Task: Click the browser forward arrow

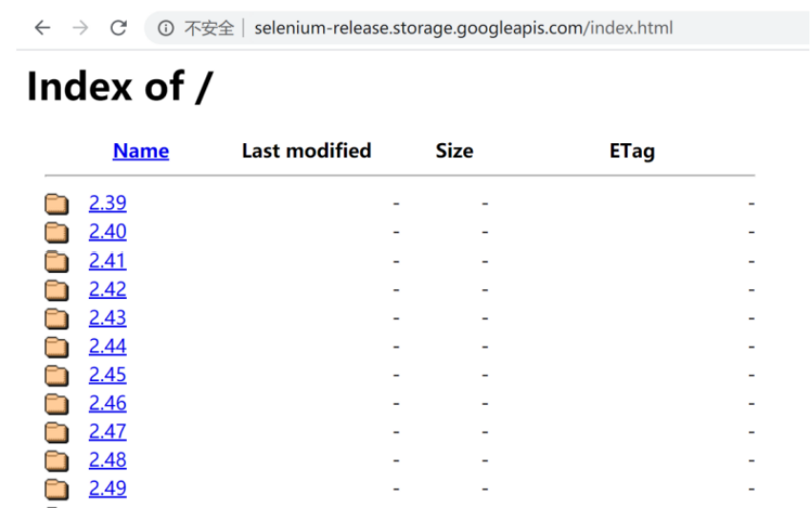Action: click(x=80, y=28)
